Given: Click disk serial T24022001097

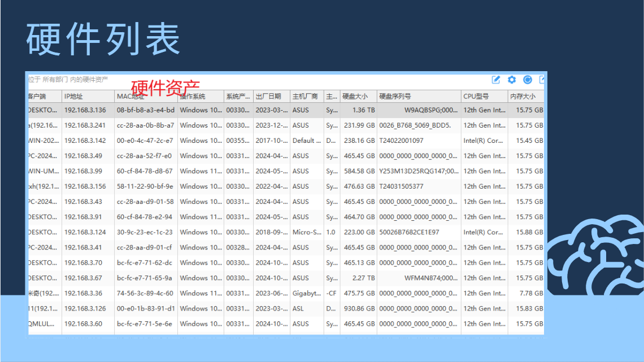Looking at the screenshot, I should point(401,141).
